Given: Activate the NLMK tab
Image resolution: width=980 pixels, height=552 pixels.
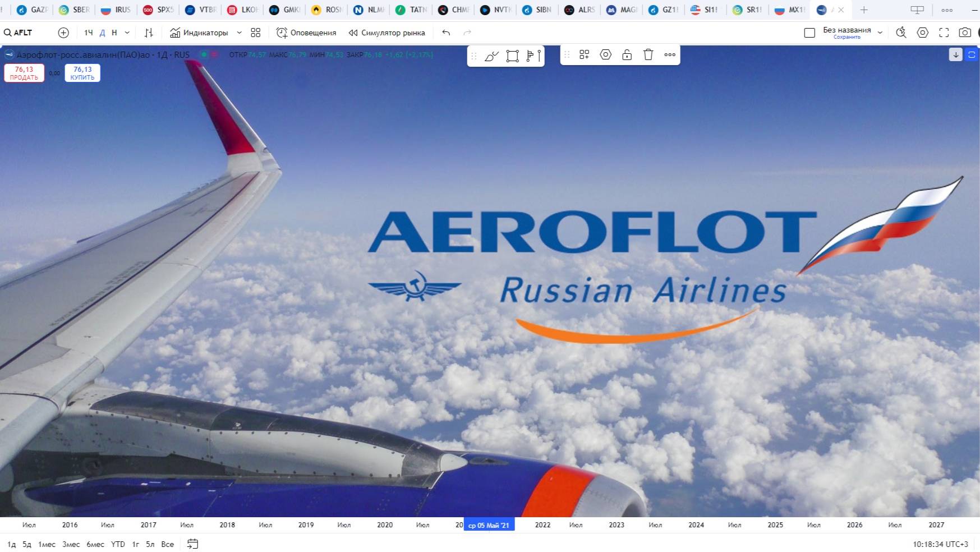Looking at the screenshot, I should coord(369,10).
